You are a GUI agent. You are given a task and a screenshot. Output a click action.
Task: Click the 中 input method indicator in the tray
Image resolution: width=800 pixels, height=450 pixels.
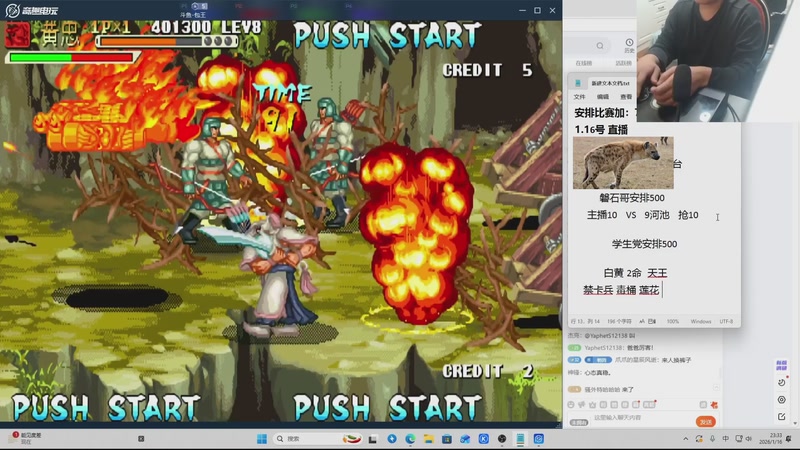(x=726, y=439)
